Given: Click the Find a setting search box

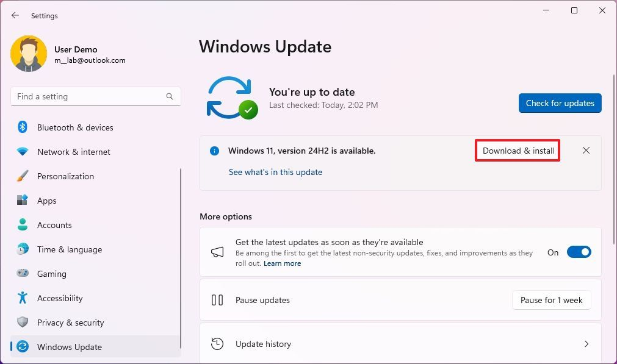Looking at the screenshot, I should coord(96,96).
